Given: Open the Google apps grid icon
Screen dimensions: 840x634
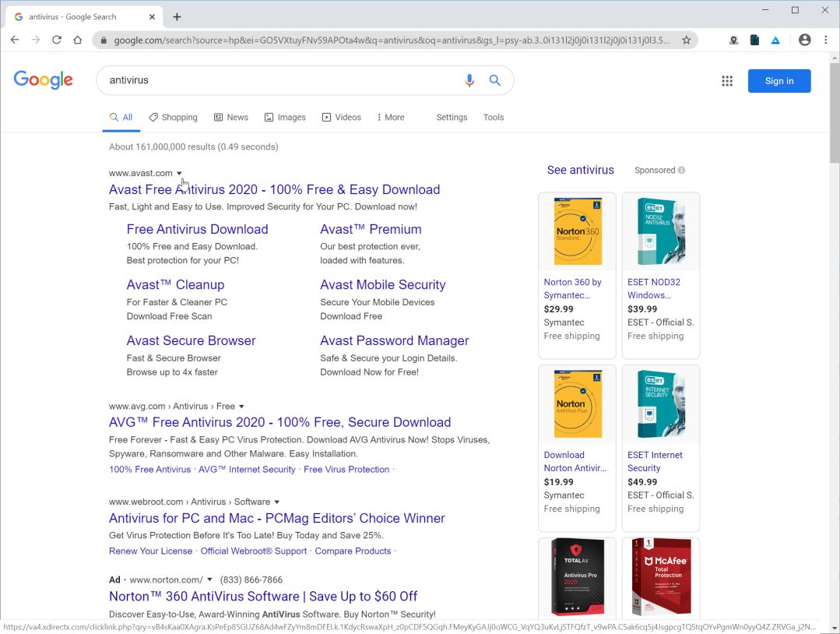Looking at the screenshot, I should point(727,81).
